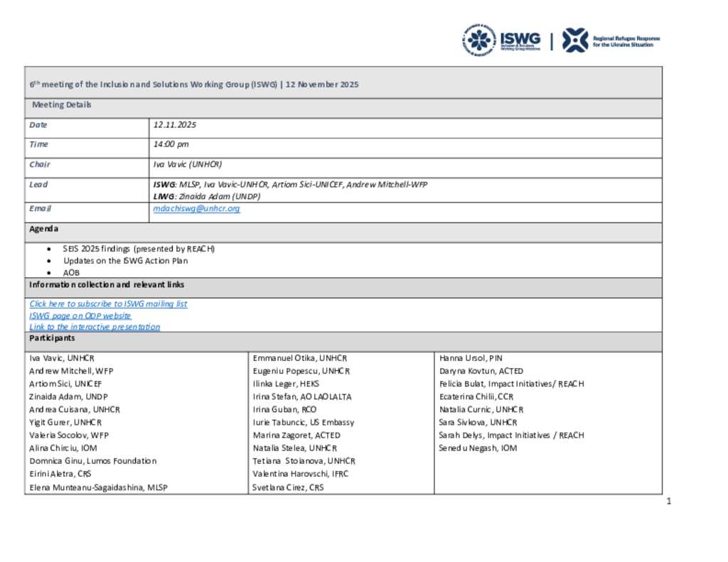
Task: Select the Meeting Details section header
Action: pos(61,105)
